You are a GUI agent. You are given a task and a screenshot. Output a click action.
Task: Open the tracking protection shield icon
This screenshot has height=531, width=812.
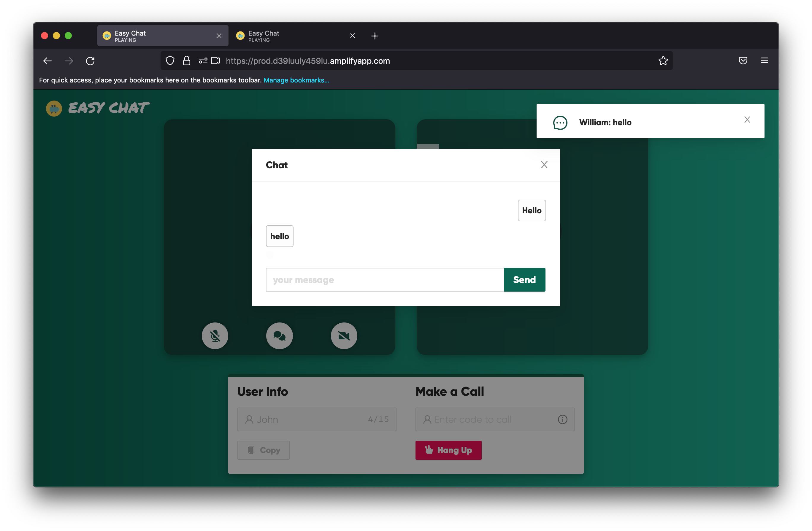click(x=170, y=61)
